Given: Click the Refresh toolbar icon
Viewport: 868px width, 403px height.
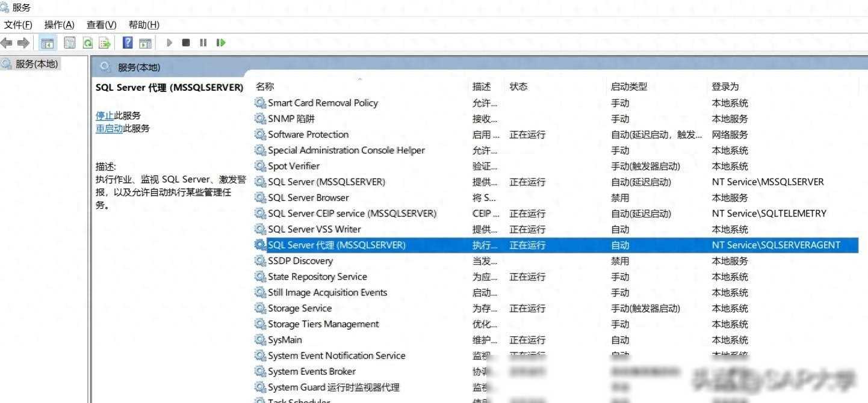Looking at the screenshot, I should [88, 43].
